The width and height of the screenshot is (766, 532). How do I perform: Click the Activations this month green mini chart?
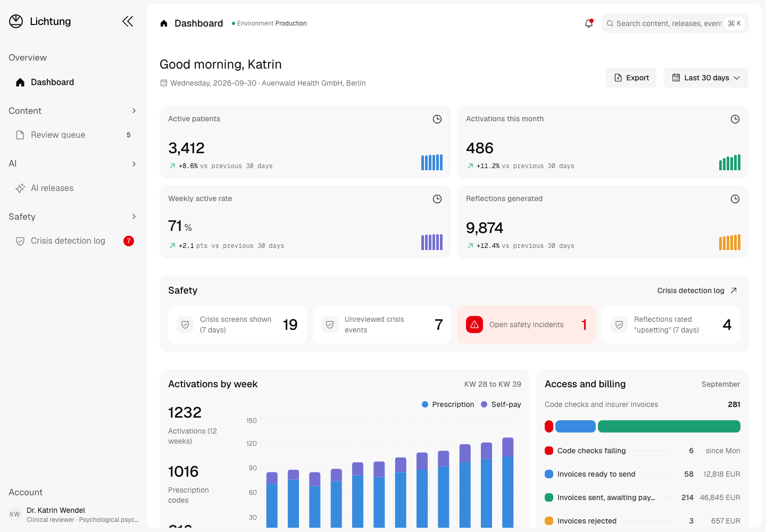point(730,162)
